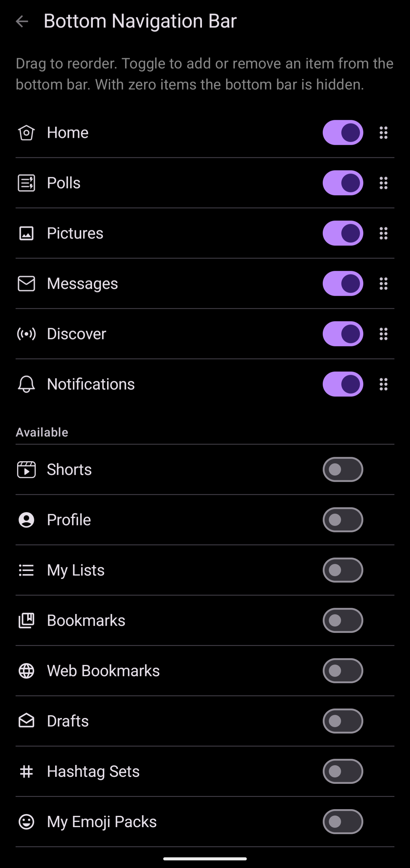Viewport: 410px width, 868px height.
Task: Enable the Profile toggle
Action: (343, 520)
